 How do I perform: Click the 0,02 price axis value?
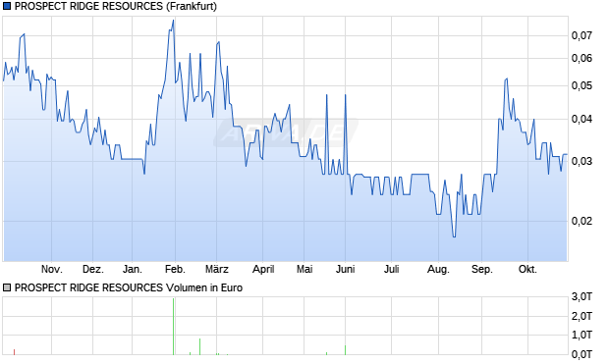pyautogui.click(x=581, y=221)
